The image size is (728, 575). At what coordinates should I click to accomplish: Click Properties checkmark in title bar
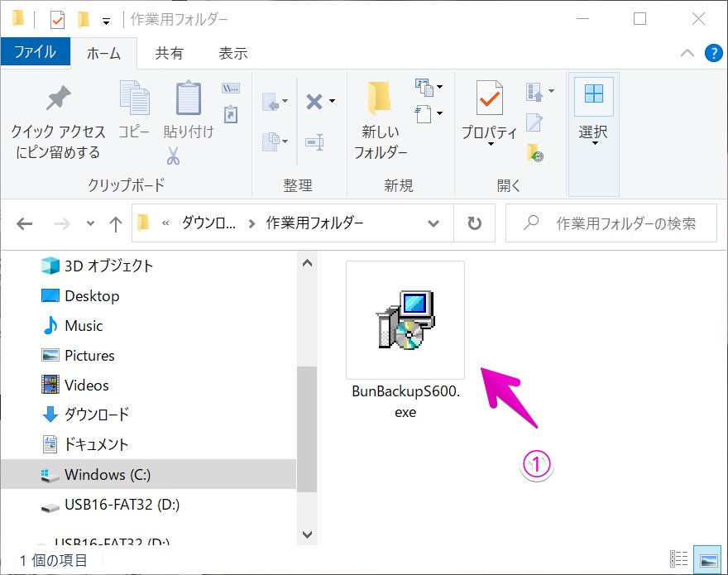57,20
